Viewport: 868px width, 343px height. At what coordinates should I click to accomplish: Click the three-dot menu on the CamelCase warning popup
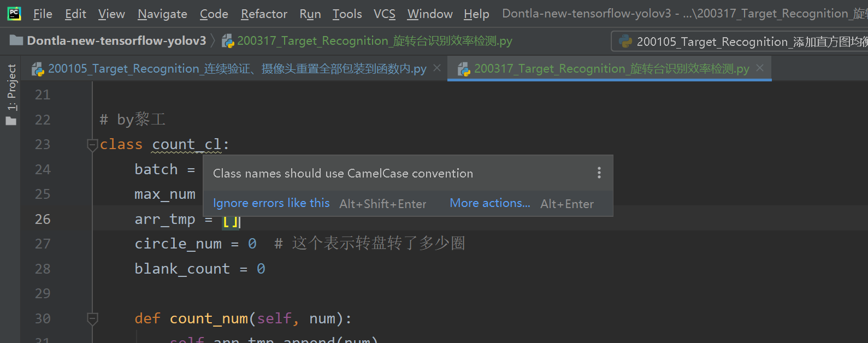(x=599, y=173)
